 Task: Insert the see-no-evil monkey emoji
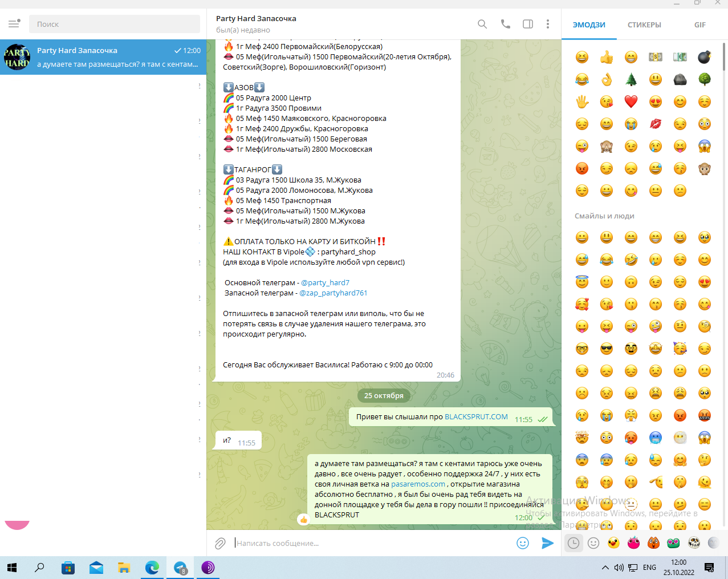(x=607, y=146)
